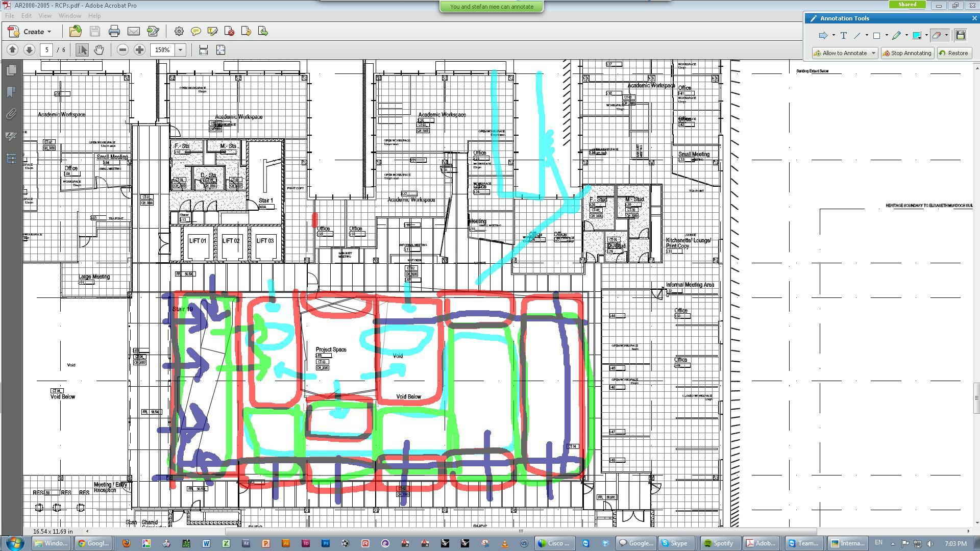The width and height of the screenshot is (980, 551).
Task: Select annotation Rectangle tool
Action: 876,35
